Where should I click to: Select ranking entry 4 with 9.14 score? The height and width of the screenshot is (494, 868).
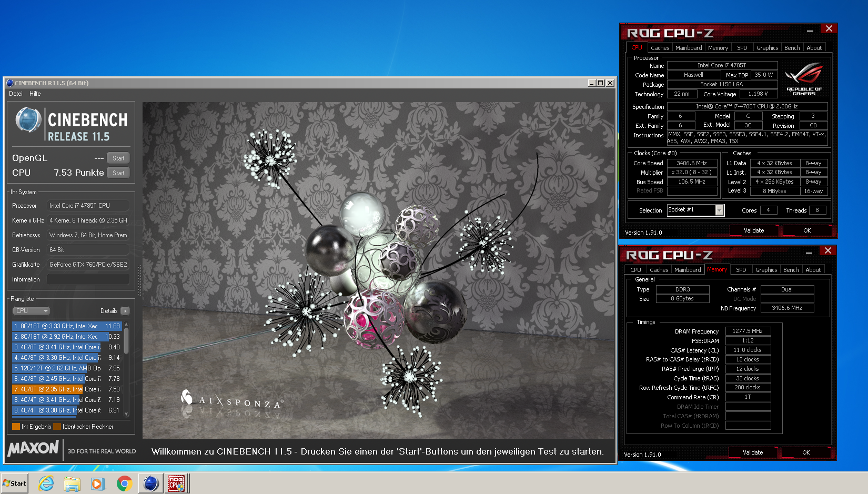[67, 358]
